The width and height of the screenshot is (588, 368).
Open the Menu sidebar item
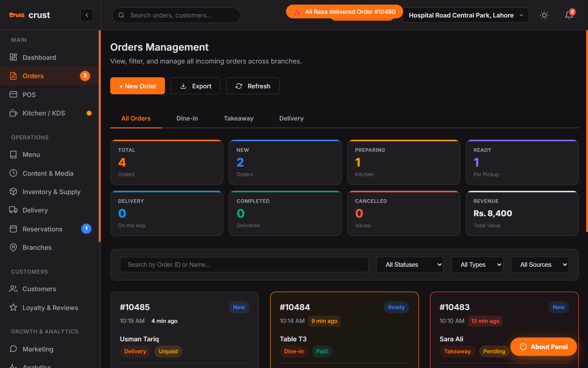[x=49, y=155]
